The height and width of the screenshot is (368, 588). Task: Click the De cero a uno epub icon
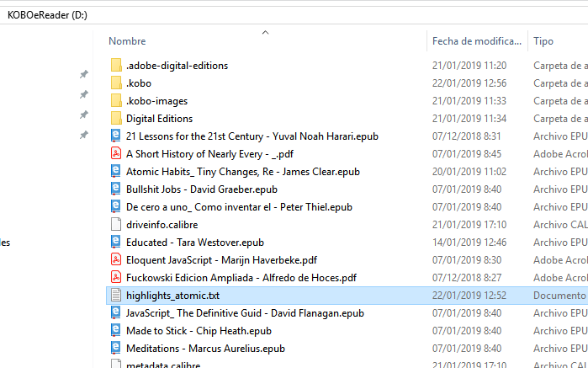point(116,206)
